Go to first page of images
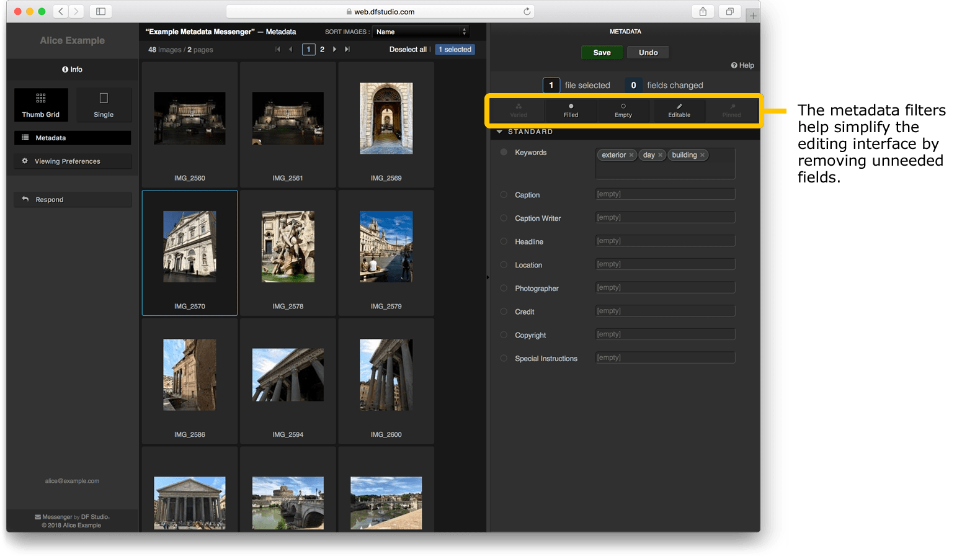The height and width of the screenshot is (556, 980). coord(278,50)
